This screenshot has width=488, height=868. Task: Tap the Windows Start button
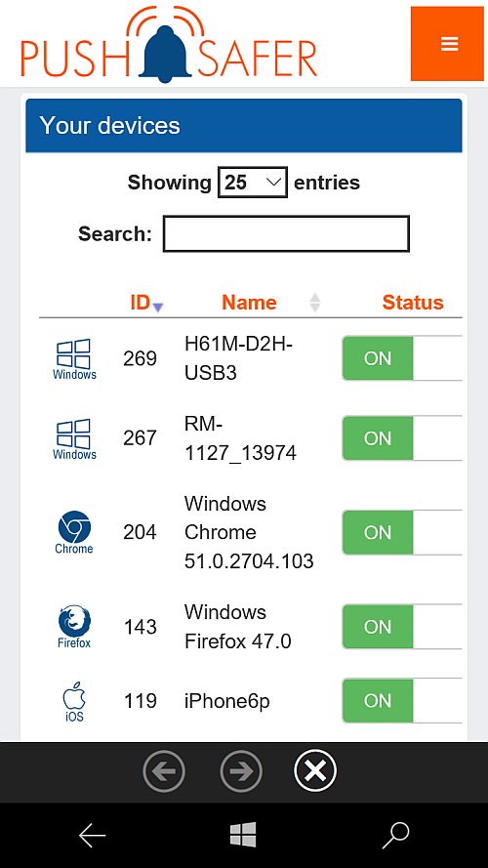click(x=243, y=834)
